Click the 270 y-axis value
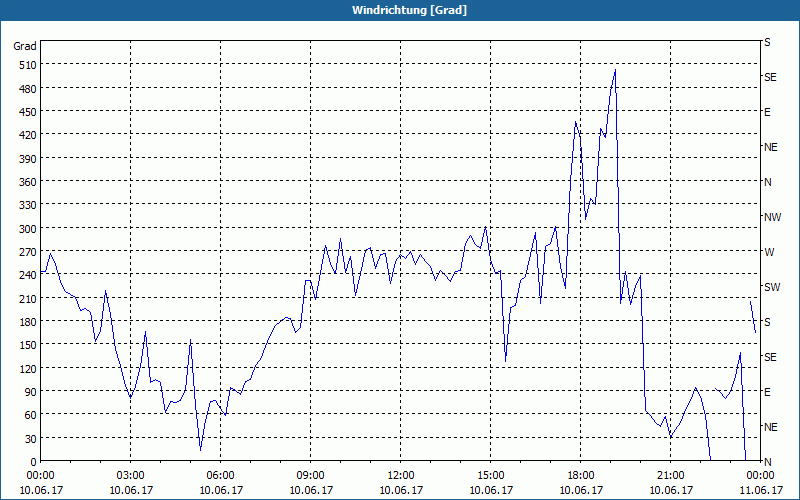The height and width of the screenshot is (500, 800). [x=28, y=252]
